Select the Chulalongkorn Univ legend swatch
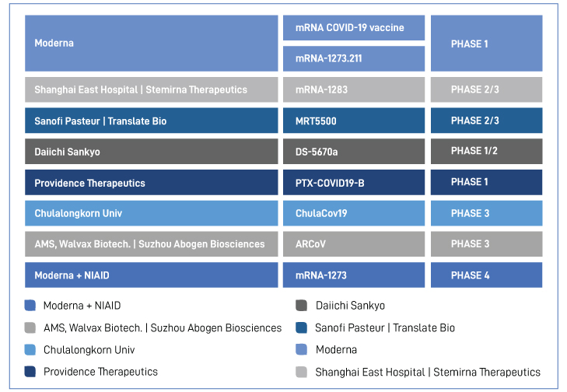The image size is (567, 392). click(30, 350)
